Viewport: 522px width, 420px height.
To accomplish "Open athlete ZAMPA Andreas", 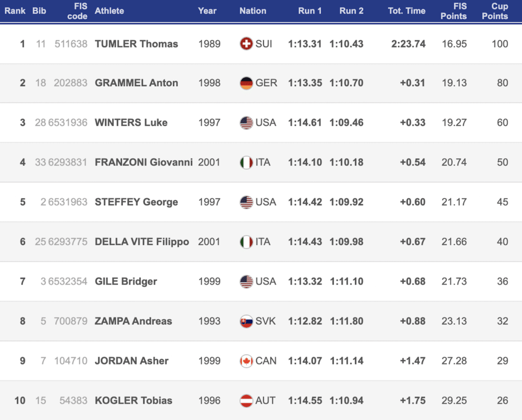I will 134,321.
